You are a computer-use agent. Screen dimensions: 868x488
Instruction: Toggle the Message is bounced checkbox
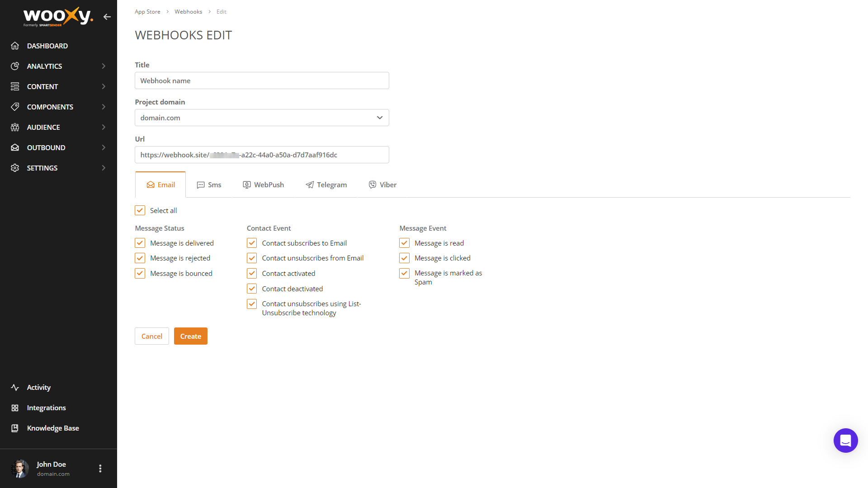pos(140,274)
